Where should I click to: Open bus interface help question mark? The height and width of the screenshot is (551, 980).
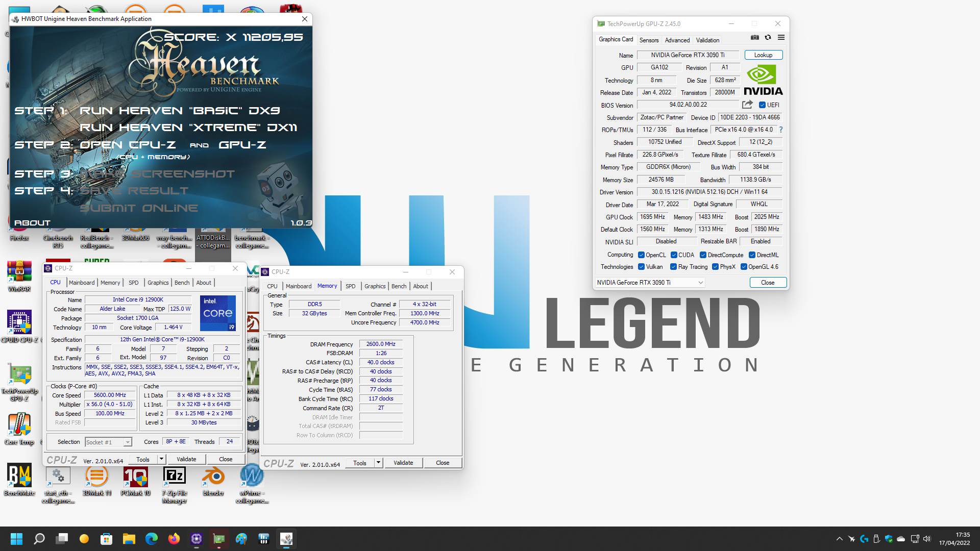[781, 130]
